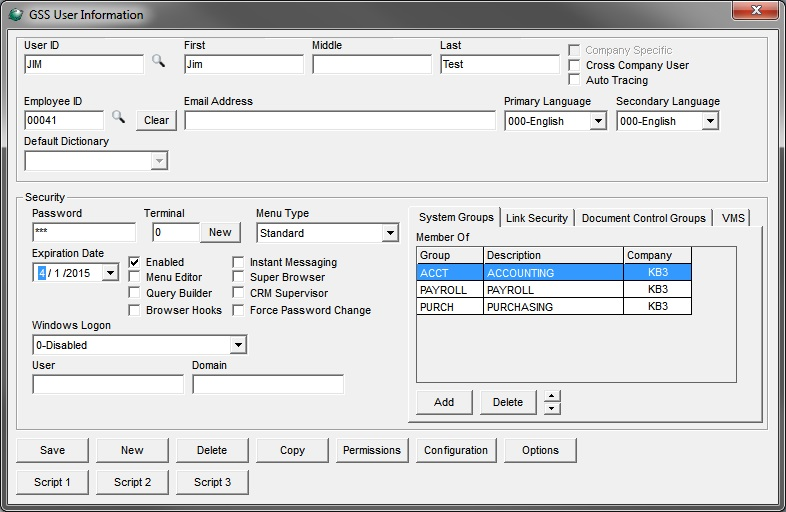Switch to the VMS tab
The height and width of the screenshot is (512, 786).
pyautogui.click(x=733, y=218)
